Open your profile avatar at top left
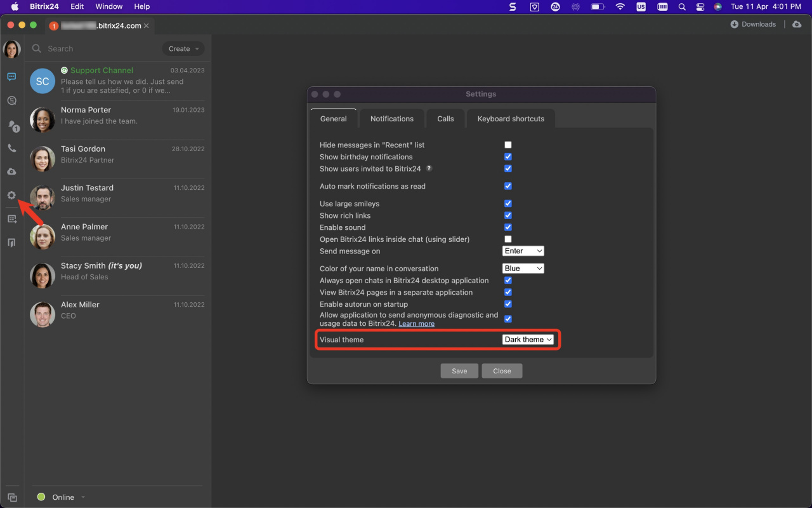Image resolution: width=812 pixels, height=508 pixels. click(12, 49)
